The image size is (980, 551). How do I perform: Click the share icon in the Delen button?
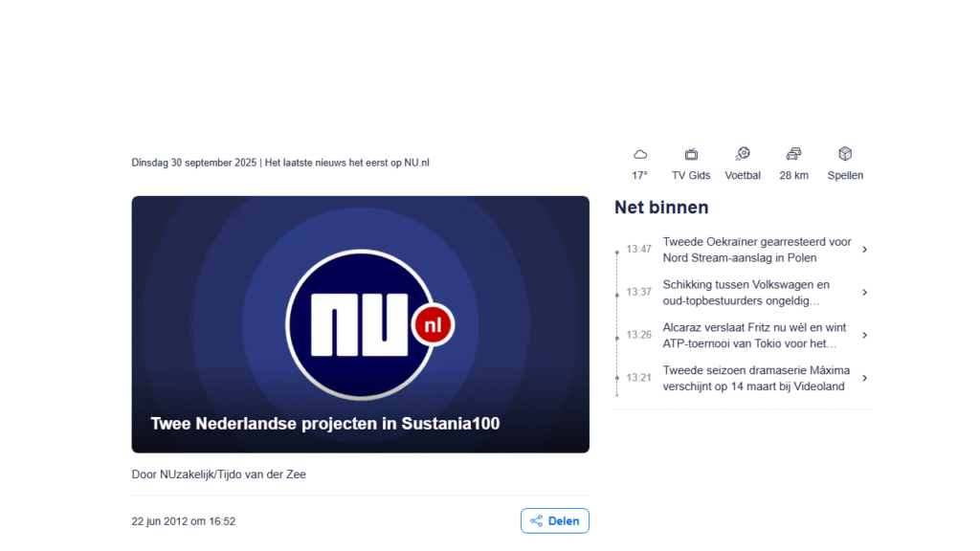click(x=536, y=521)
